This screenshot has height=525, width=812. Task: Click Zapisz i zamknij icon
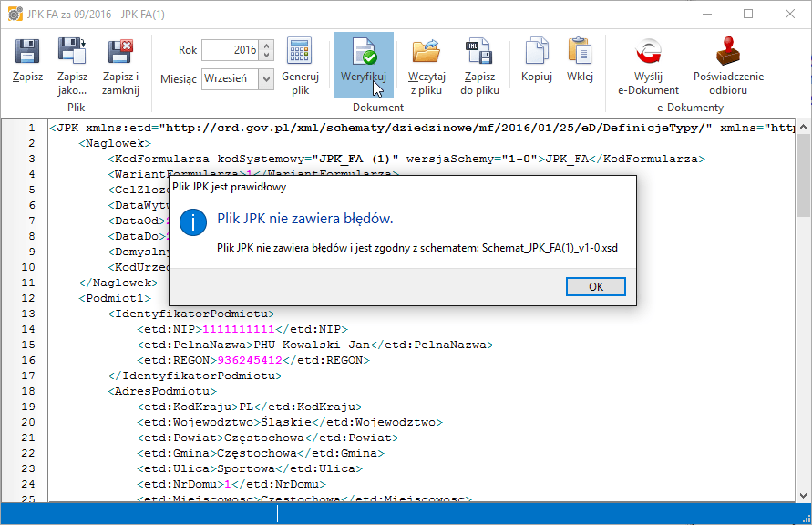click(120, 53)
